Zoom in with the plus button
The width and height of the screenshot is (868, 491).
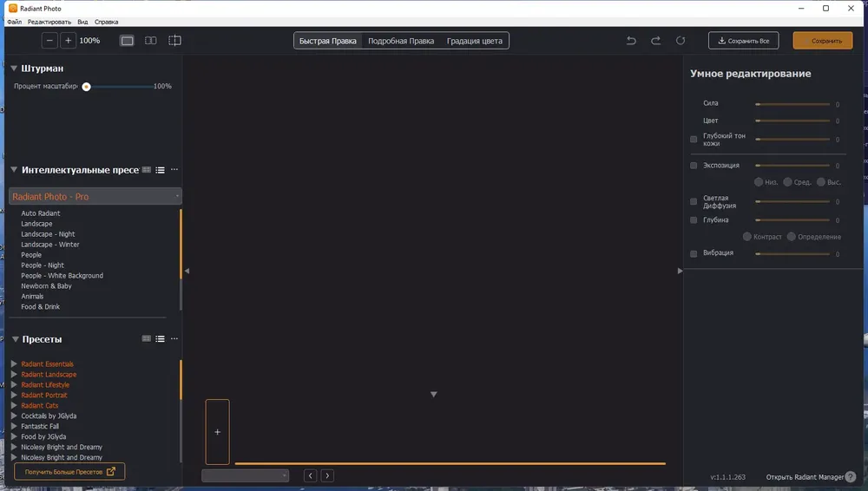68,41
